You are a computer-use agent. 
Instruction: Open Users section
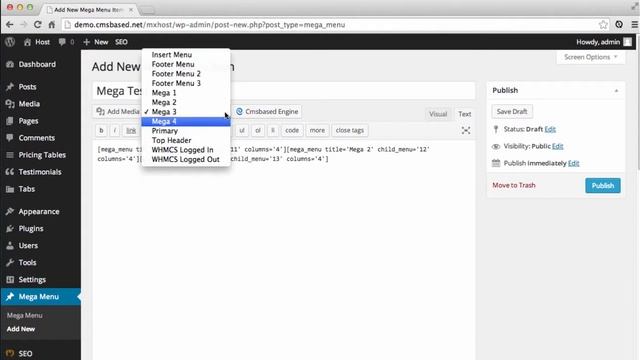28,246
